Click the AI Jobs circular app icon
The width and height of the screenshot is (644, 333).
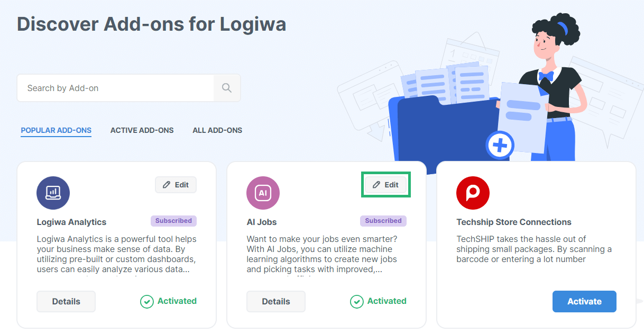[263, 193]
